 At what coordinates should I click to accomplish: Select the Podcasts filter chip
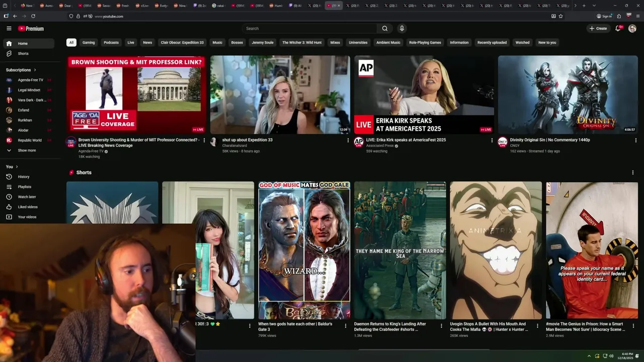111,43
